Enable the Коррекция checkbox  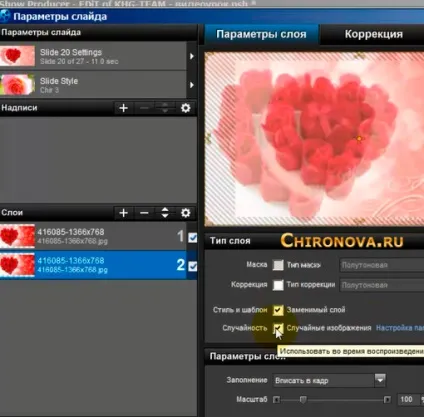278,285
